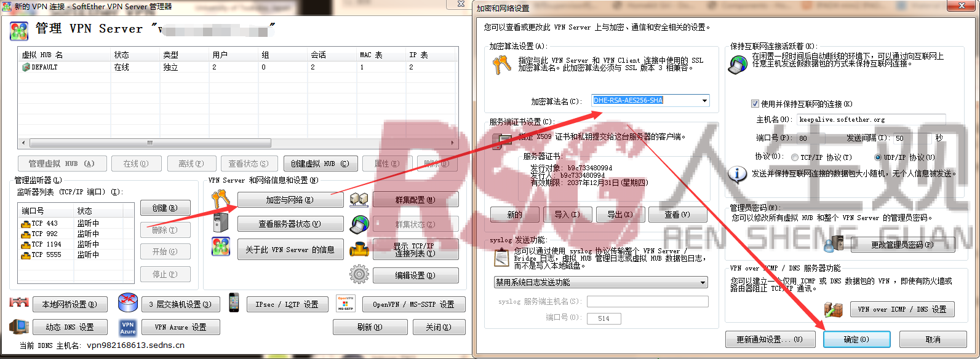Click the OpenVPN MS-SSTP icon
Viewport: 980px width, 359px height.
coord(346,303)
